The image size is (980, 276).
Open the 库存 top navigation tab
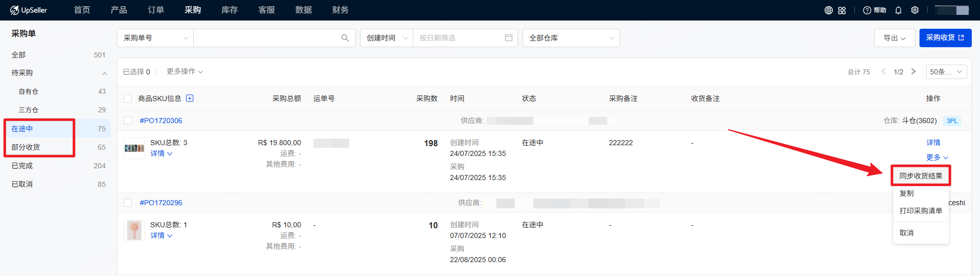click(229, 10)
